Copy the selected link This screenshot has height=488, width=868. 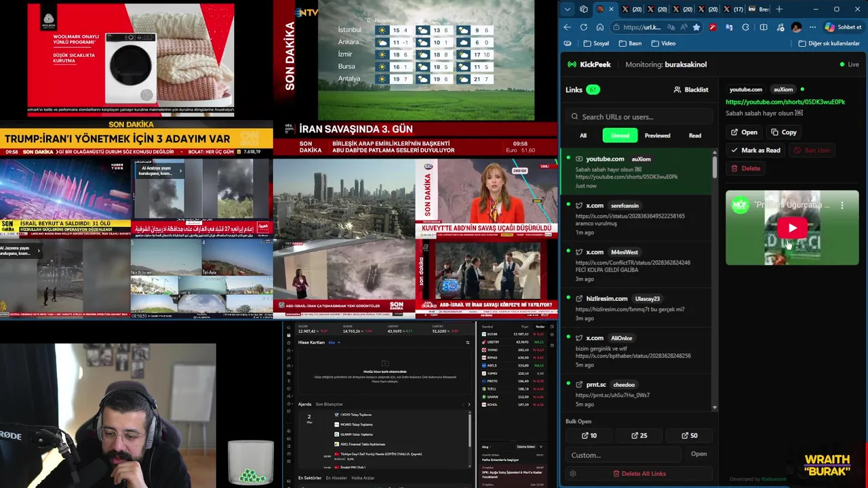pos(783,132)
